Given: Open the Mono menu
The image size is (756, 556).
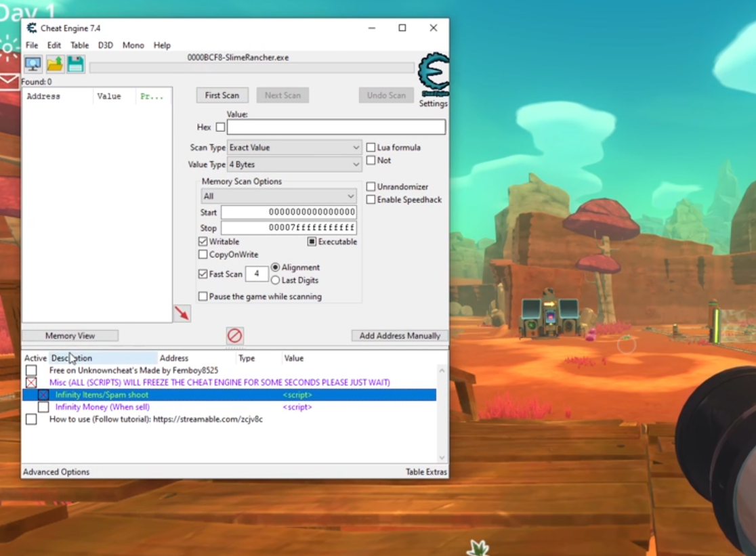Looking at the screenshot, I should click(133, 45).
